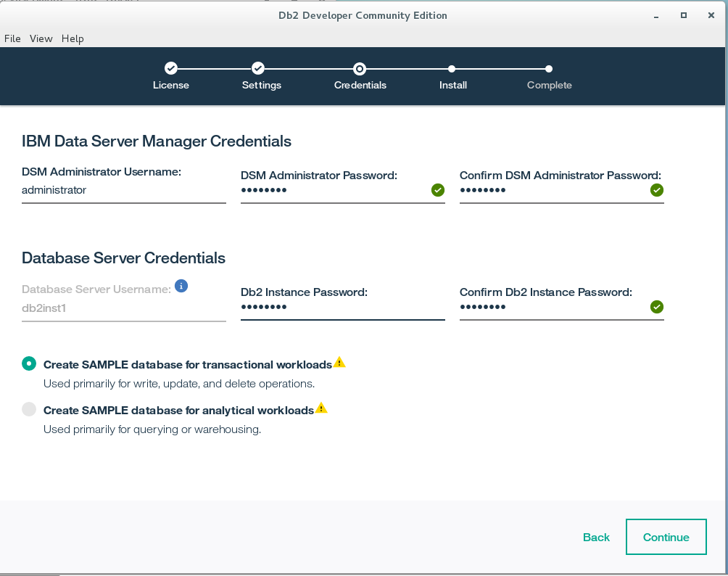Viewport: 728px width, 576px height.
Task: Click the disabled db2inst1 username field
Action: click(x=124, y=308)
